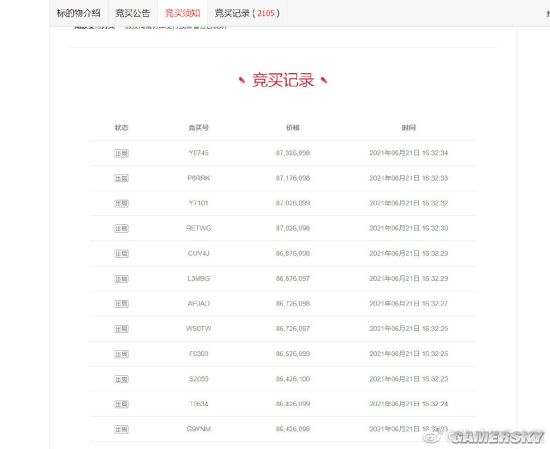550x449 pixels.
Task: Click the 出局 badge in row RETWG
Action: [121, 228]
